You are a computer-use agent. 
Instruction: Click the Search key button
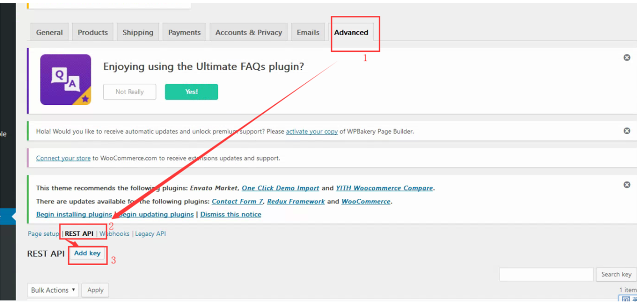(616, 275)
